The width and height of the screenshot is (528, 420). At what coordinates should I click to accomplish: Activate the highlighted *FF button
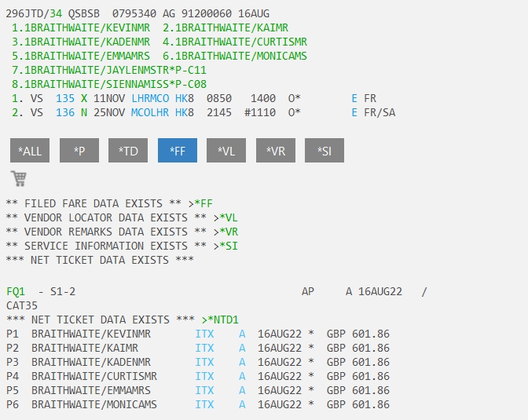[x=178, y=151]
